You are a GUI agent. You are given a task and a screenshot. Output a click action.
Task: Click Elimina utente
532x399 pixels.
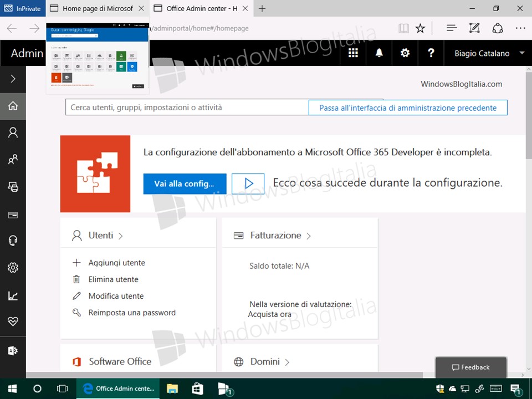pos(113,279)
